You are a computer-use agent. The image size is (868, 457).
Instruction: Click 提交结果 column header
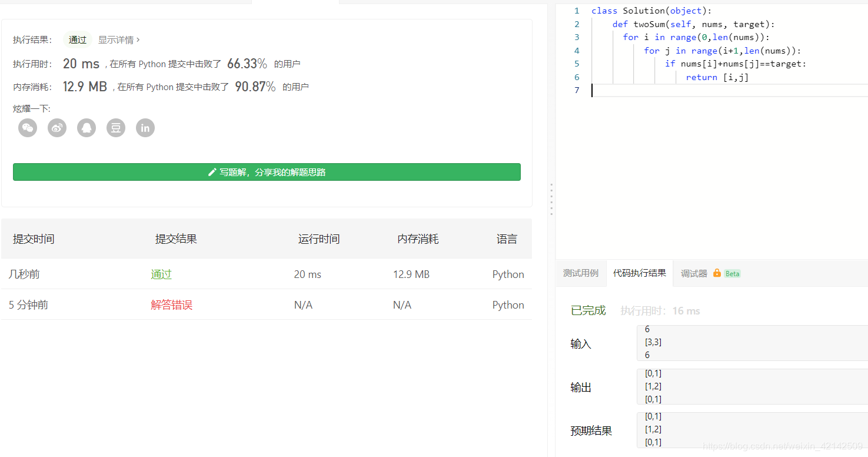tap(176, 239)
